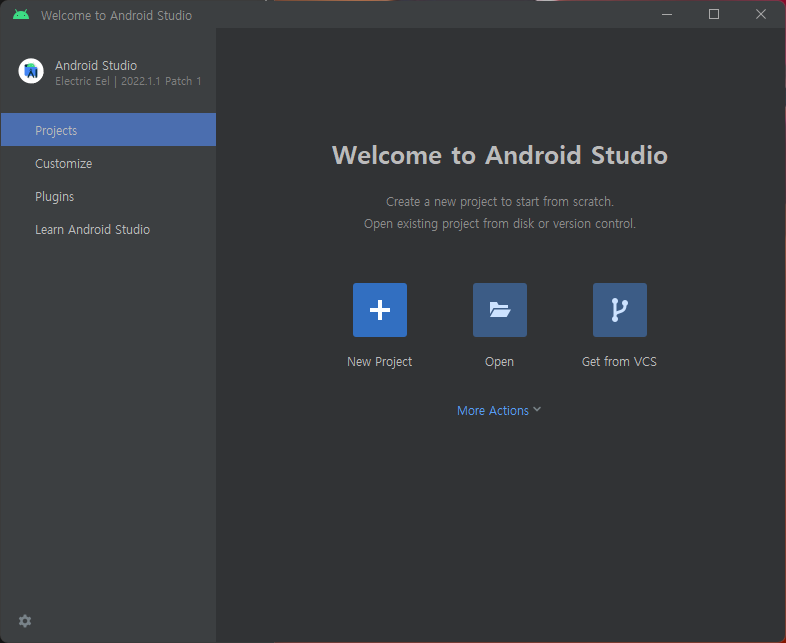Viewport: 786px width, 643px height.
Task: Click the Welcome to Android Studio heading
Action: click(500, 155)
